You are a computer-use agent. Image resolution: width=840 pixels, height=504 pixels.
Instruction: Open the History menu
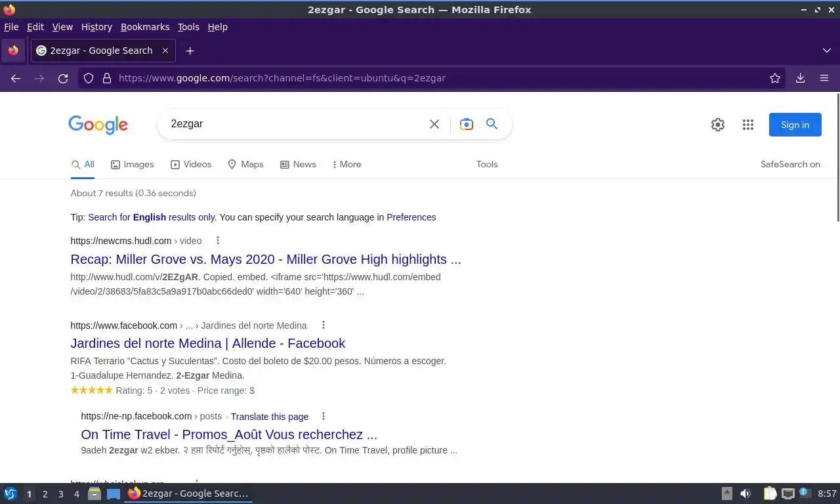coord(96,27)
